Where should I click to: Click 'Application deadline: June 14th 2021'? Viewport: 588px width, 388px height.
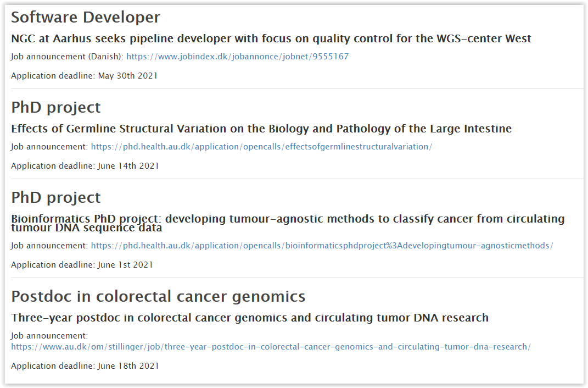[85, 166]
